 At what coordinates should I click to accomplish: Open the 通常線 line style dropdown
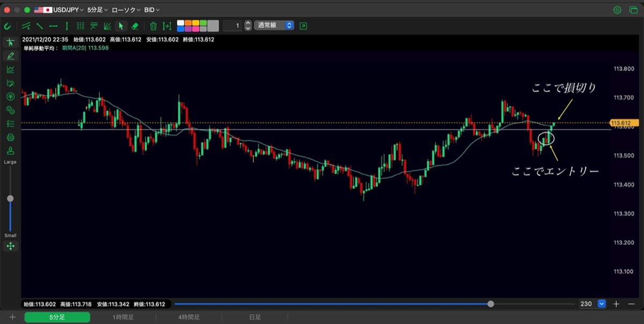[274, 26]
